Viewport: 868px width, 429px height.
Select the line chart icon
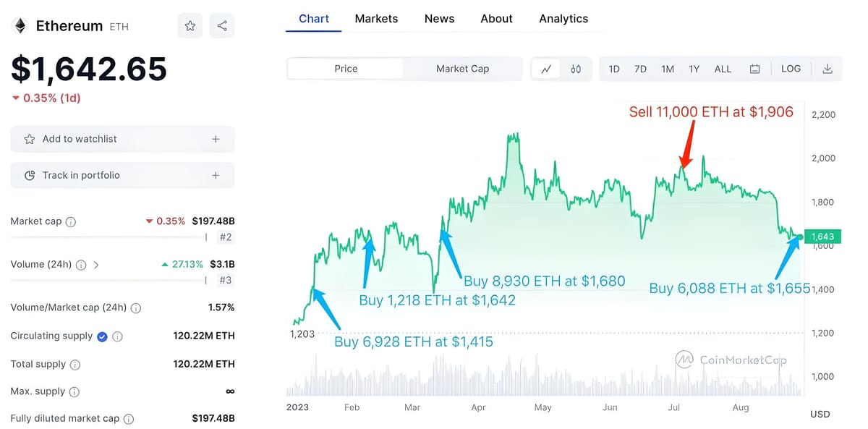click(545, 68)
